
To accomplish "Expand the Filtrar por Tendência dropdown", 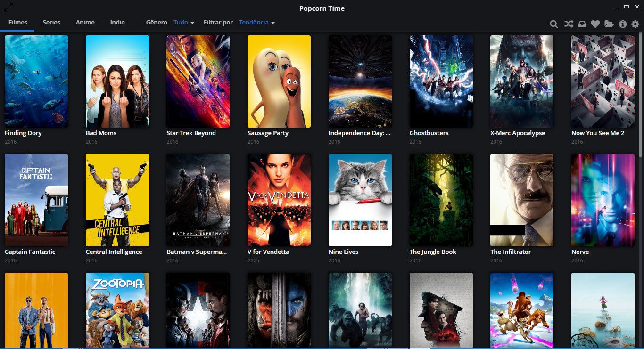I will [x=257, y=22].
